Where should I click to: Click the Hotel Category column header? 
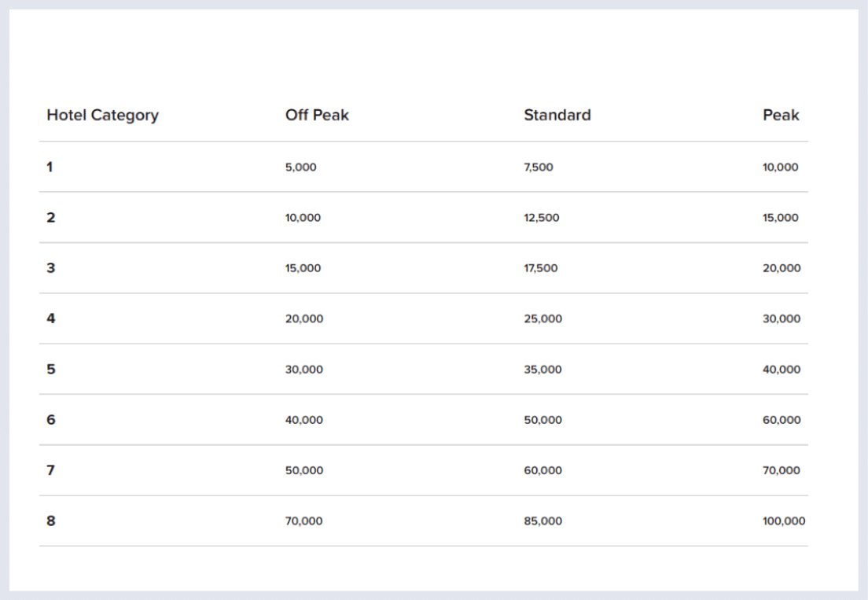click(x=102, y=116)
